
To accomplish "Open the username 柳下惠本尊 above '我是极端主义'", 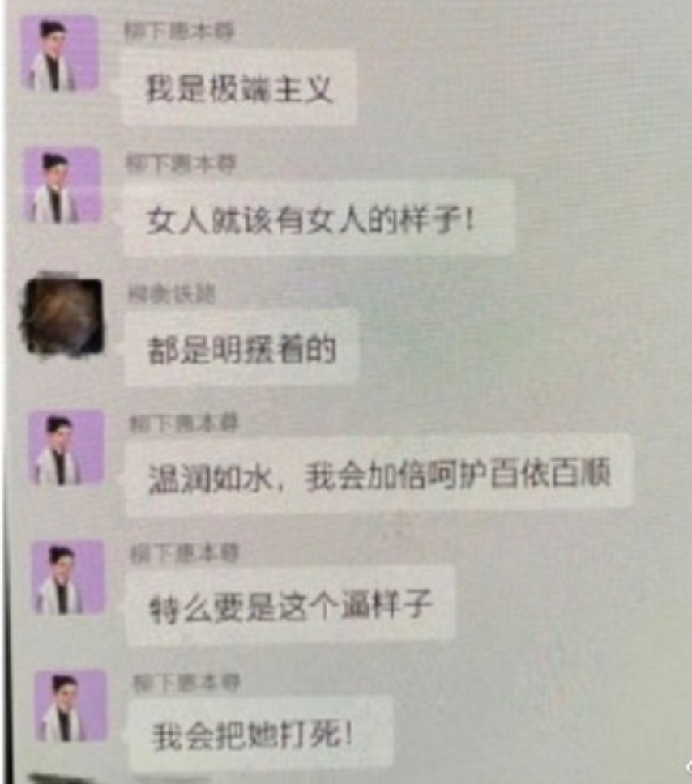I will (x=180, y=32).
